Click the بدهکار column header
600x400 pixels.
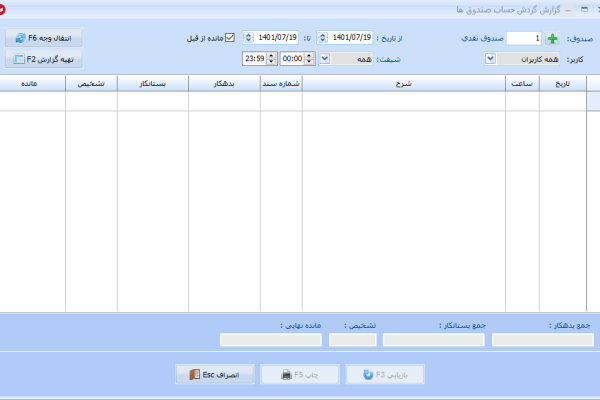point(224,83)
